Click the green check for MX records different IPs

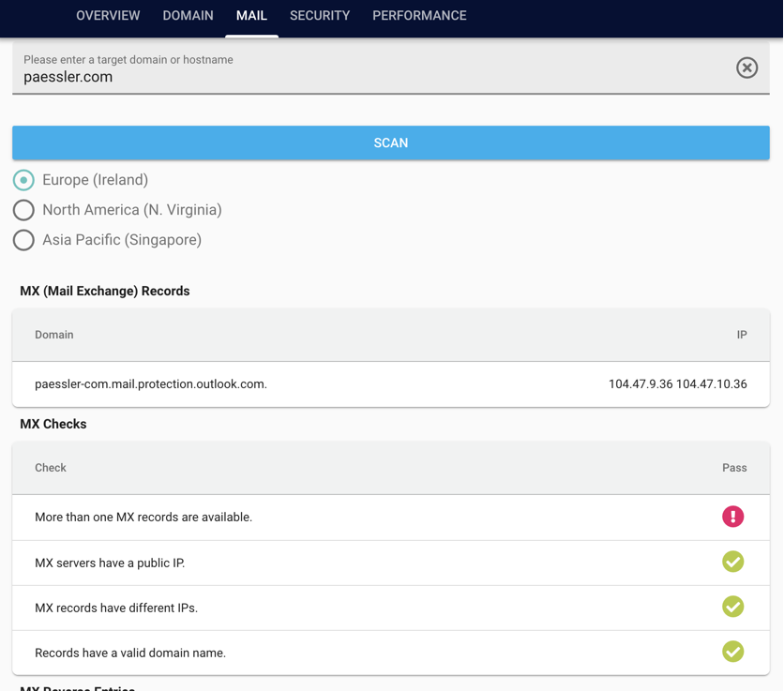[x=732, y=607]
